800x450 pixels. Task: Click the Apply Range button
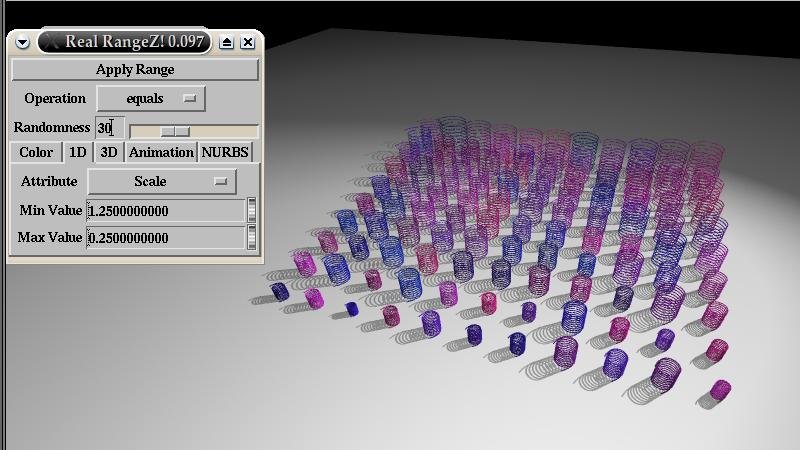click(135, 69)
